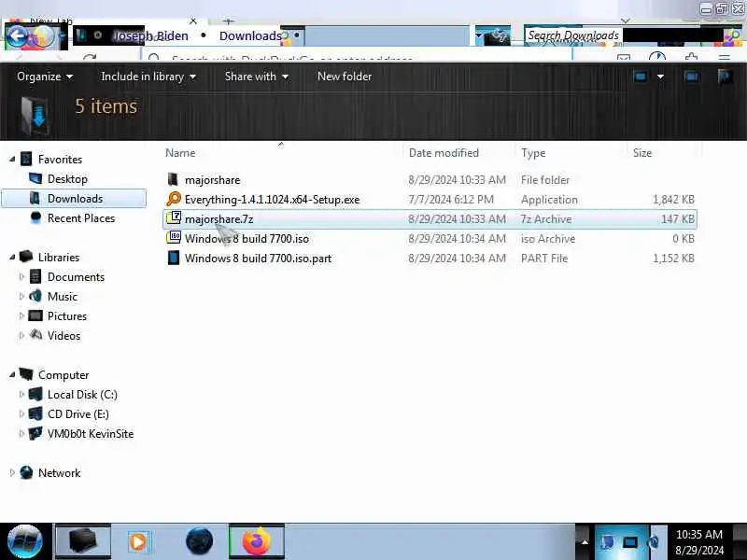Click the Recent Places icon
The image size is (747, 560).
(35, 217)
